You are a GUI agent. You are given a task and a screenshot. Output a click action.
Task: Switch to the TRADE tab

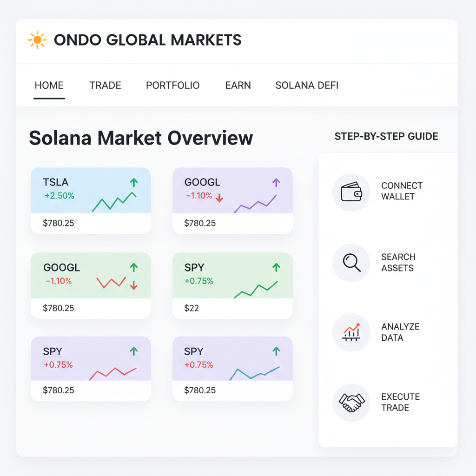coord(105,85)
